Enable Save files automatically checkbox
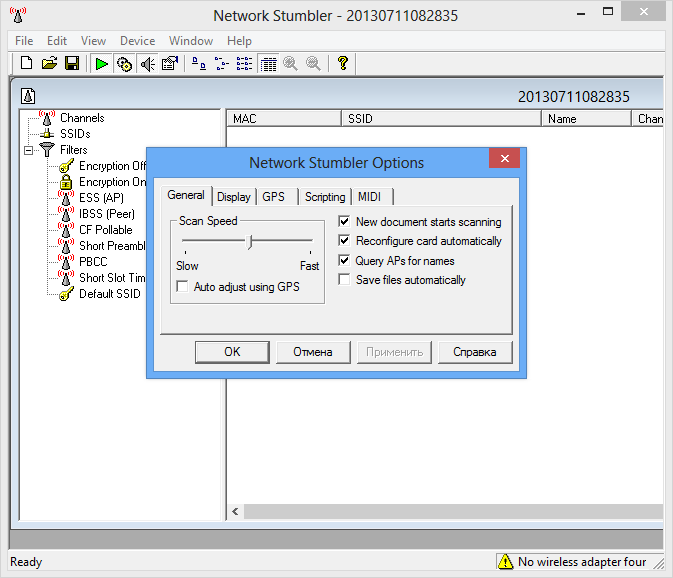Viewport: 673px width, 578px height. click(x=344, y=279)
